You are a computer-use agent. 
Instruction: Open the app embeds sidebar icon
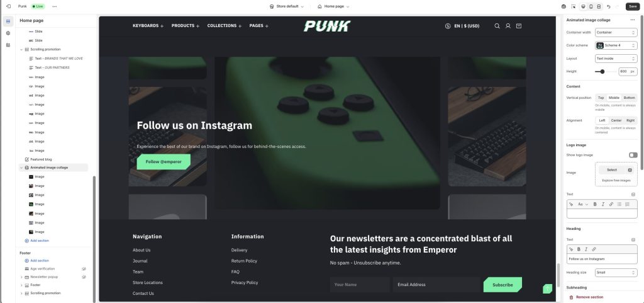[x=8, y=45]
